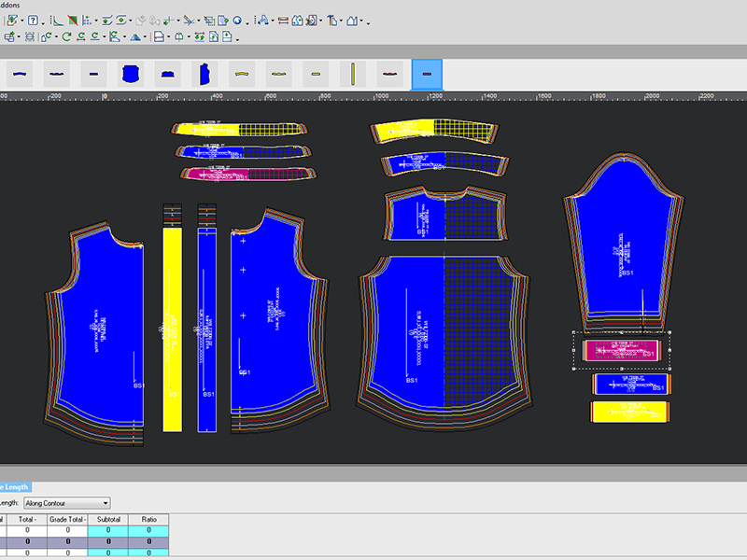Open the dropdown arrow next to the scissors tool
Screen dimensions: 747x560
(x=197, y=21)
